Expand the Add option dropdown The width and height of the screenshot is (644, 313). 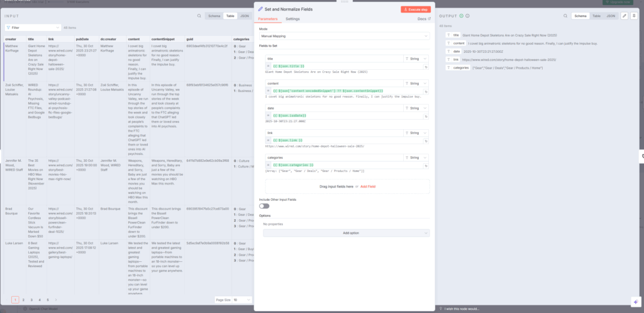[345, 232]
